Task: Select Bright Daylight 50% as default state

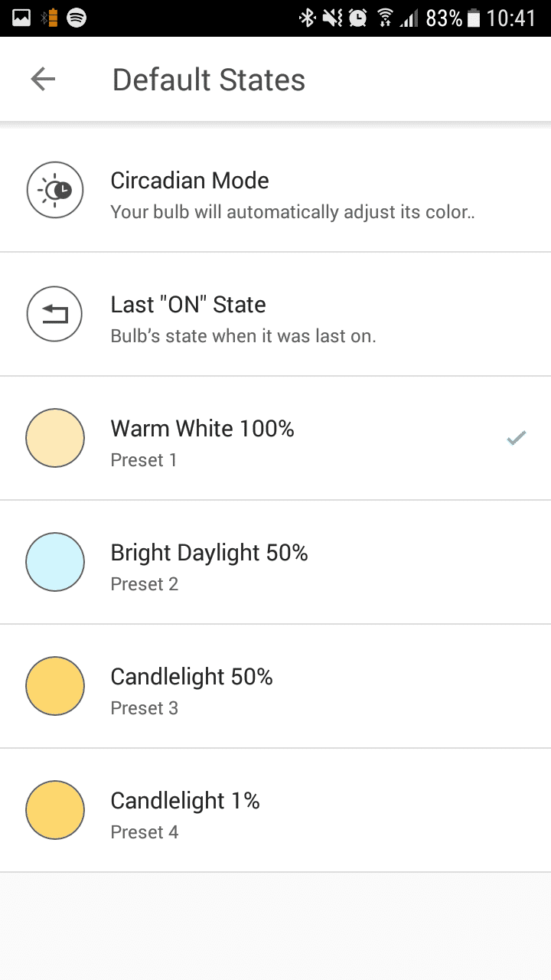Action: pos(275,563)
